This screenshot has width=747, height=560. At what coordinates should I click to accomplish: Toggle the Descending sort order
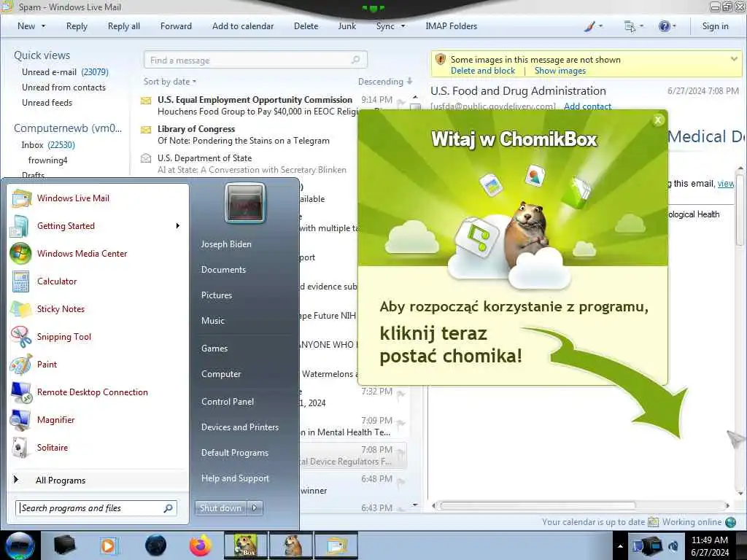click(385, 82)
